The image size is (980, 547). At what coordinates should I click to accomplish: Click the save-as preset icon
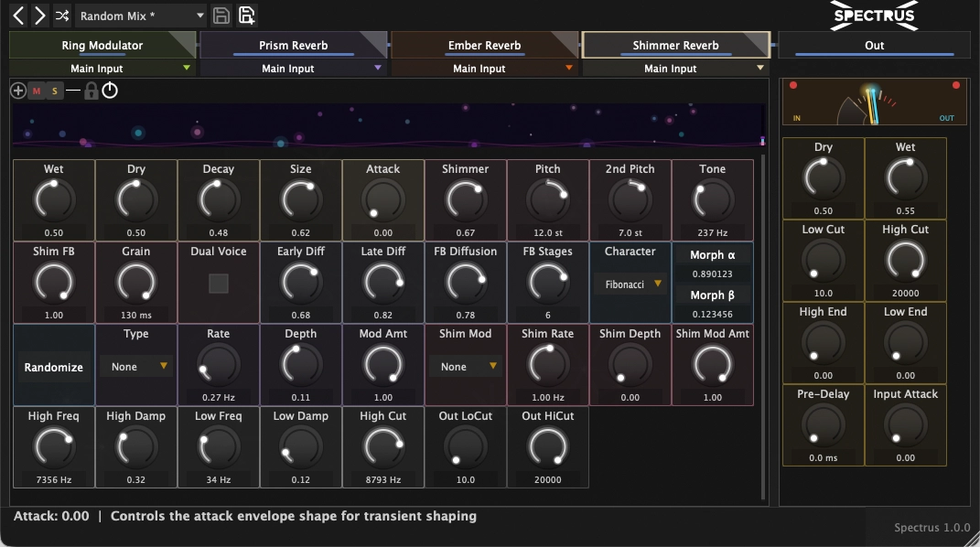coord(245,16)
